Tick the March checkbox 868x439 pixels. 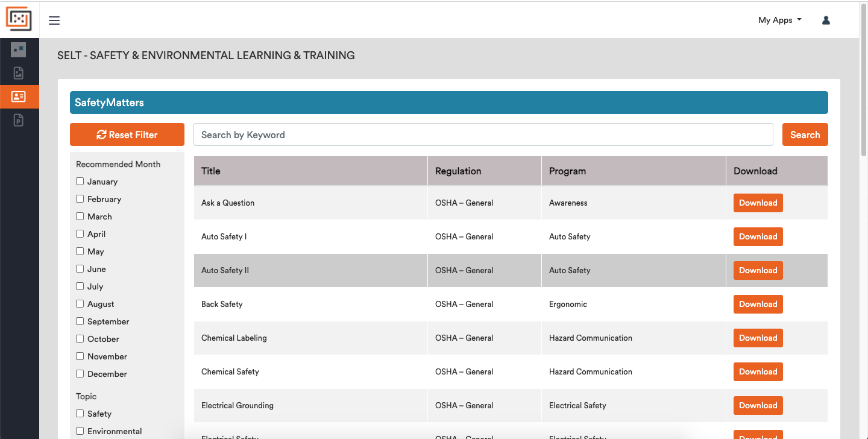pyautogui.click(x=80, y=216)
